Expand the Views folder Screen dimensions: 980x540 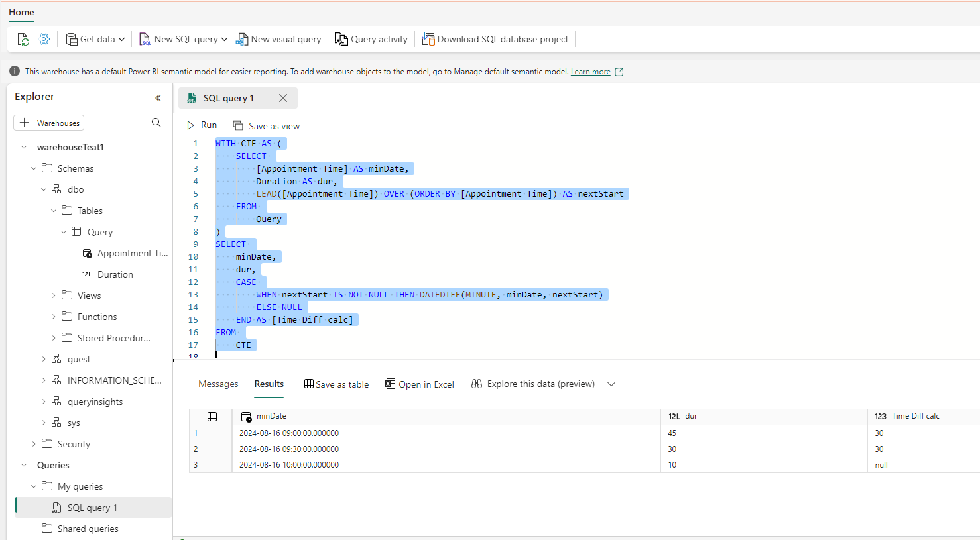(x=54, y=296)
